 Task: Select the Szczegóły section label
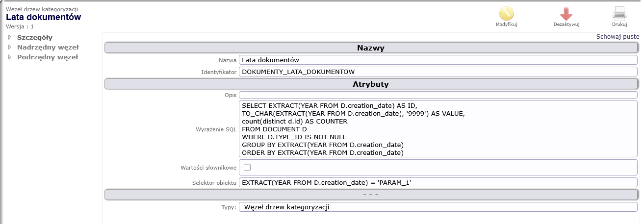click(x=34, y=37)
